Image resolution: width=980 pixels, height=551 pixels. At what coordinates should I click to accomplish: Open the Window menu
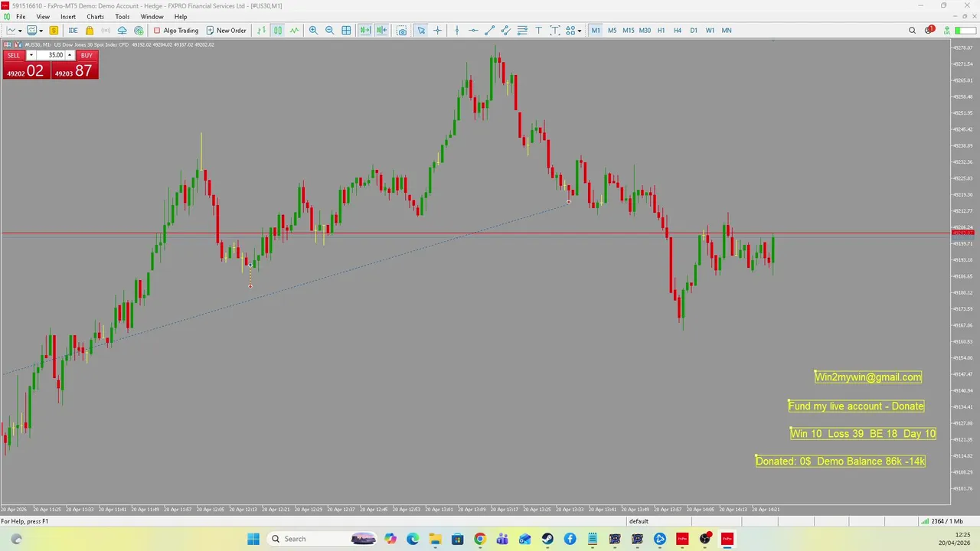[152, 17]
